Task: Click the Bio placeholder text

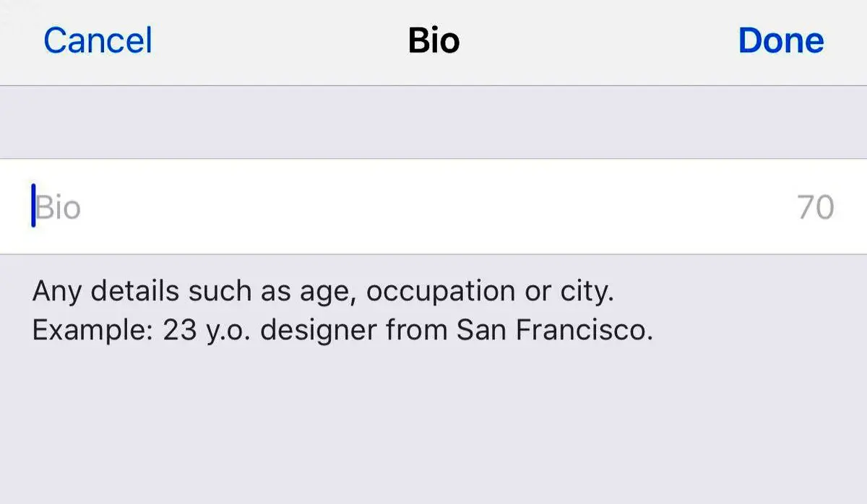Action: click(59, 208)
